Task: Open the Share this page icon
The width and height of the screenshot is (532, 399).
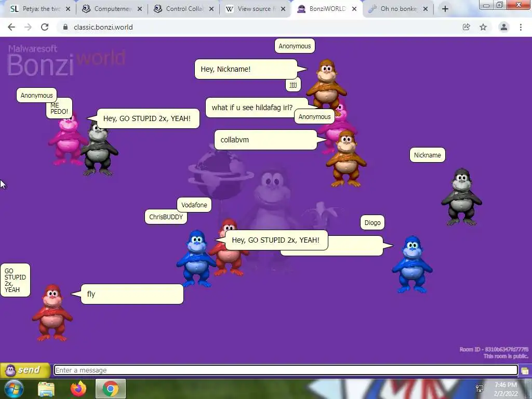Action: click(x=466, y=27)
